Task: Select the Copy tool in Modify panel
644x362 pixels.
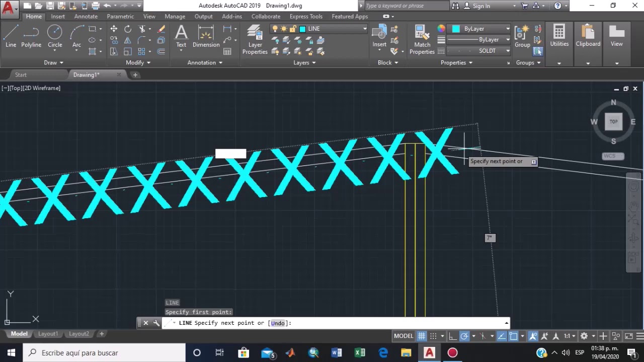Action: tap(114, 40)
